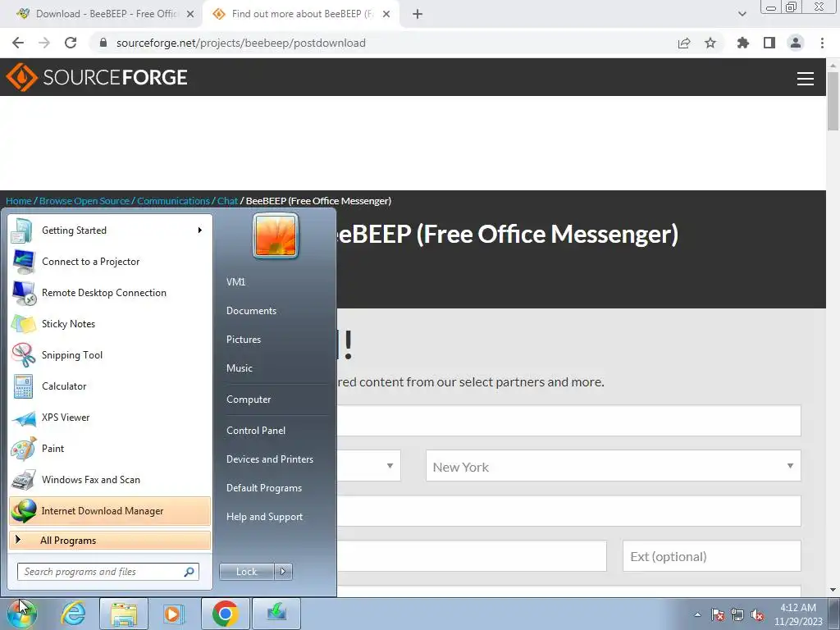Click the Lock button

(x=246, y=572)
